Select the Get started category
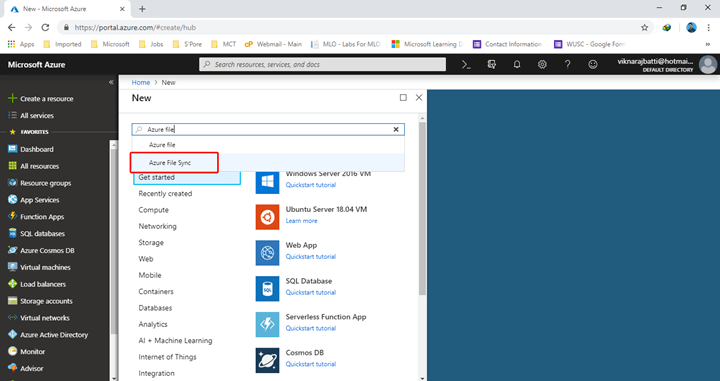720x381 pixels. tap(187, 177)
